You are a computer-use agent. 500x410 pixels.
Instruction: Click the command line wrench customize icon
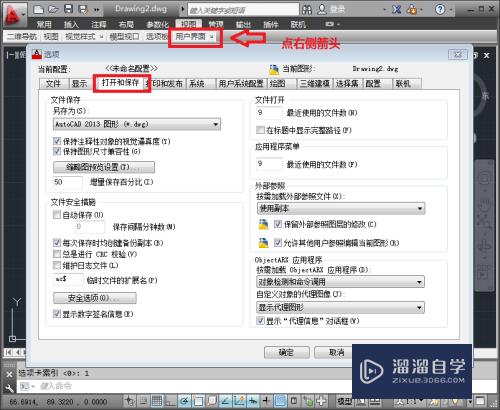tap(9, 388)
